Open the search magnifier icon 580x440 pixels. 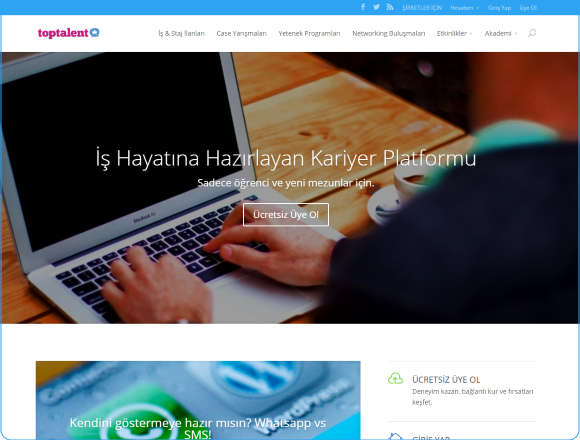coord(532,33)
